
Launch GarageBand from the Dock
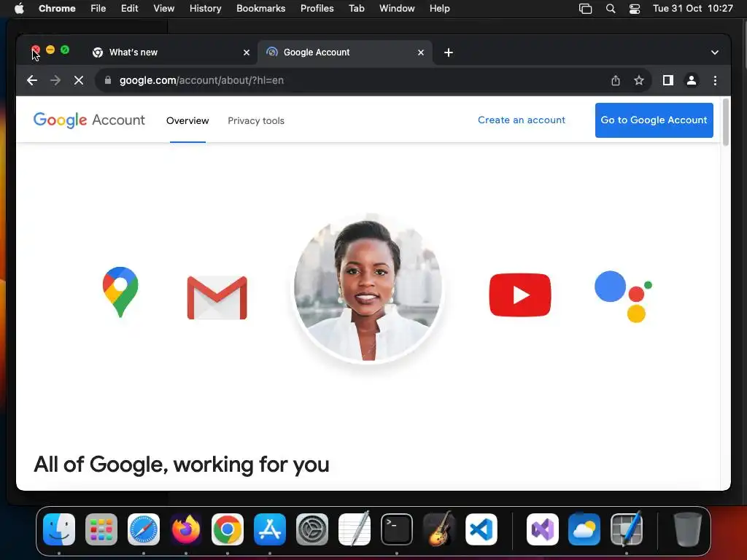point(438,529)
